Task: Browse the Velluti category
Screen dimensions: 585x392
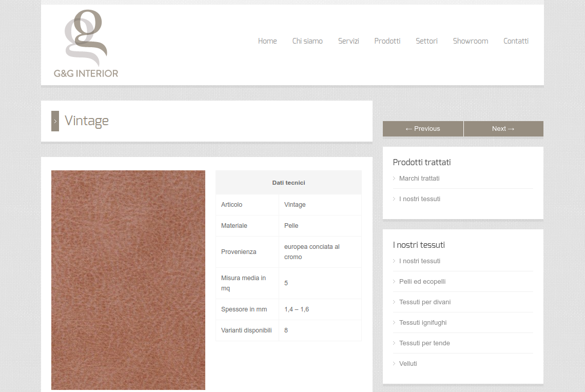Action: [x=408, y=364]
